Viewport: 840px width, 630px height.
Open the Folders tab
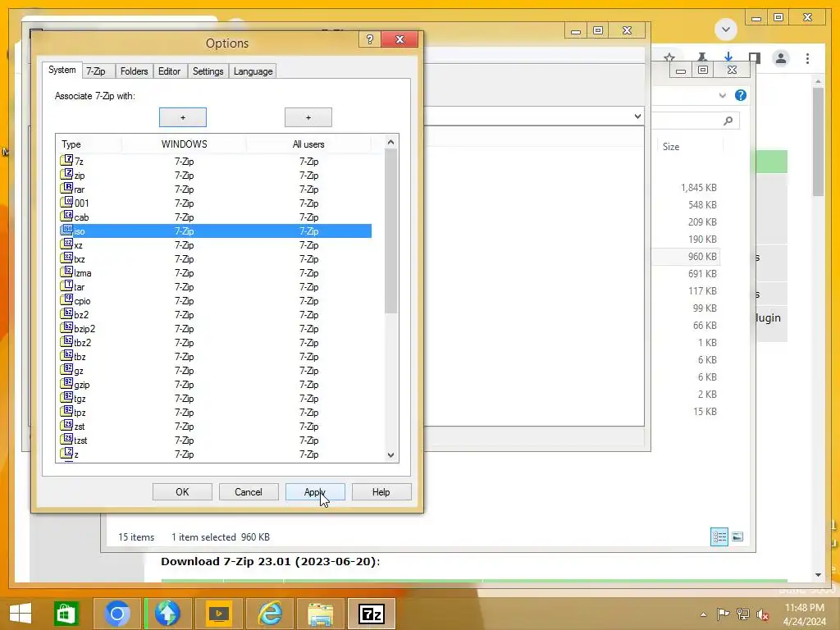click(134, 71)
